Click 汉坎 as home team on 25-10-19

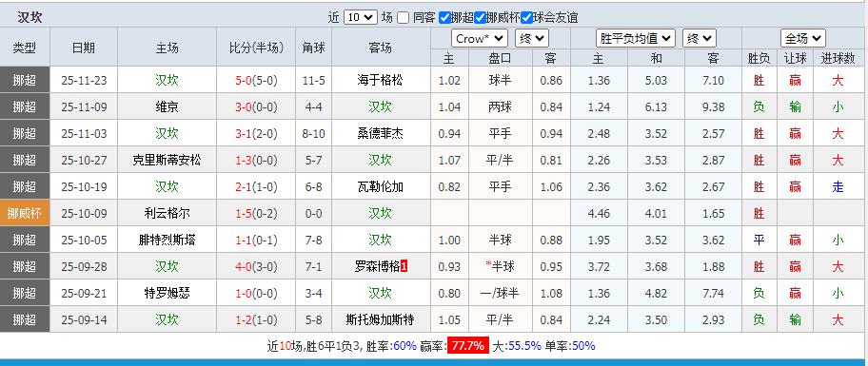[x=168, y=186]
